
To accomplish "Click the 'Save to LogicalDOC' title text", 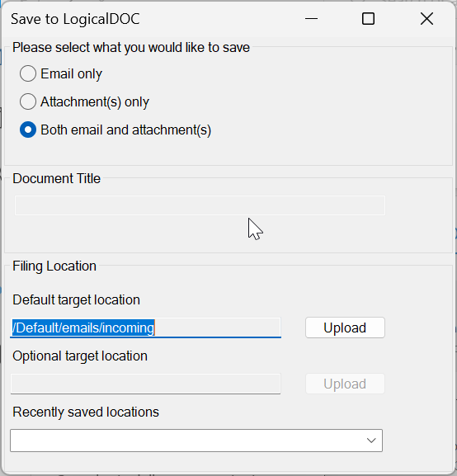I will 75,19.
